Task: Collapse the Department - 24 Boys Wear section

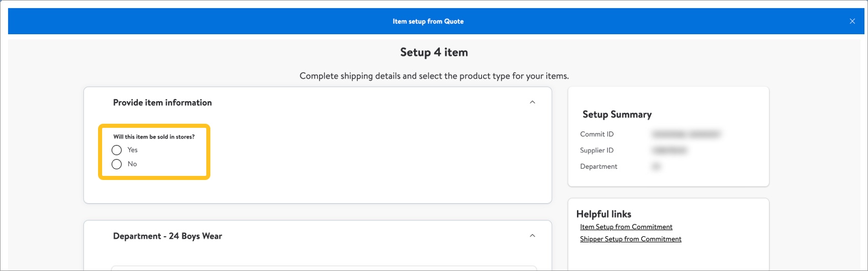Action: tap(533, 236)
